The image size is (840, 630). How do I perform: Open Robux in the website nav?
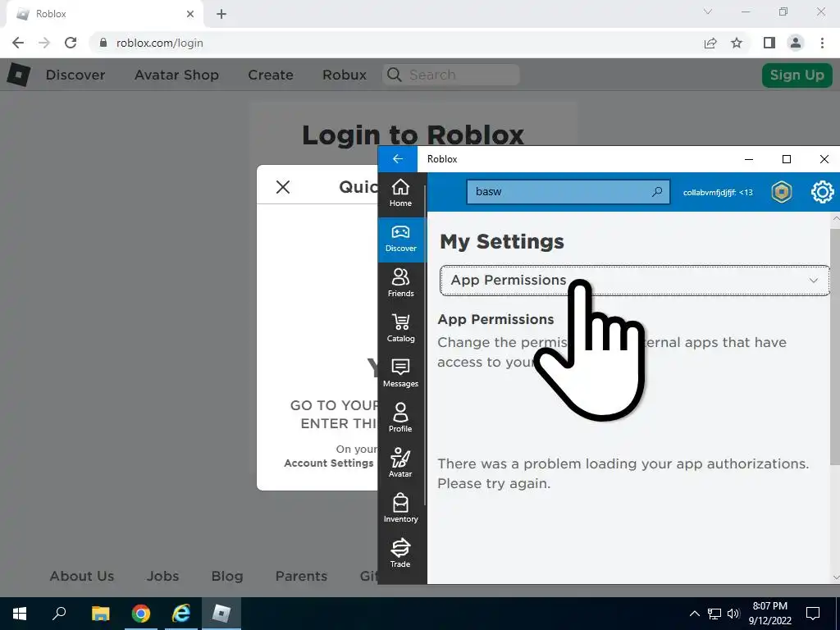tap(345, 75)
